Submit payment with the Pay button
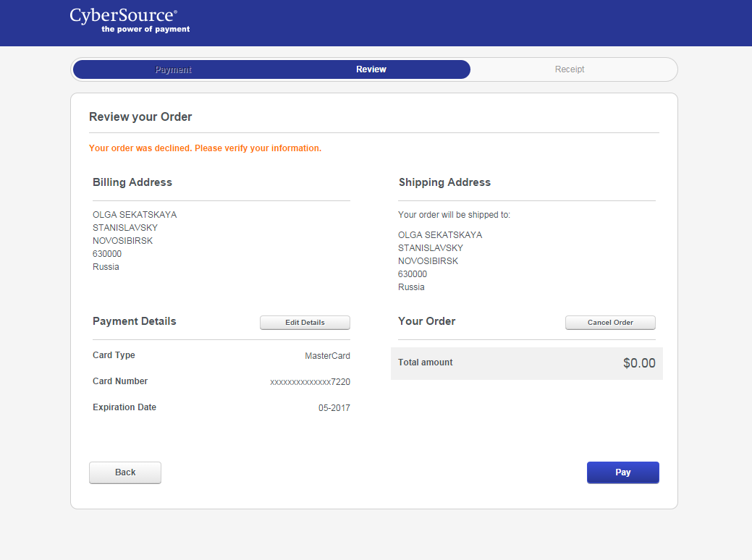 coord(622,472)
